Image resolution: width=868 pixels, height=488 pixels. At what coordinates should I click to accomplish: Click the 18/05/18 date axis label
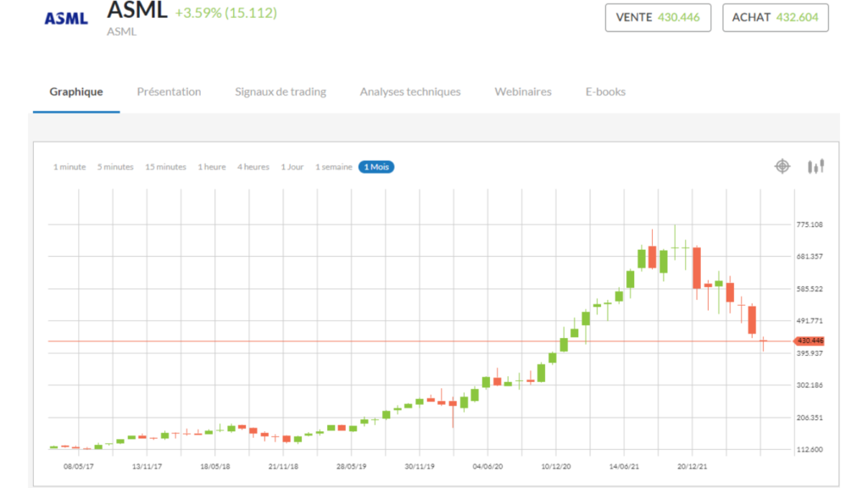[214, 467]
